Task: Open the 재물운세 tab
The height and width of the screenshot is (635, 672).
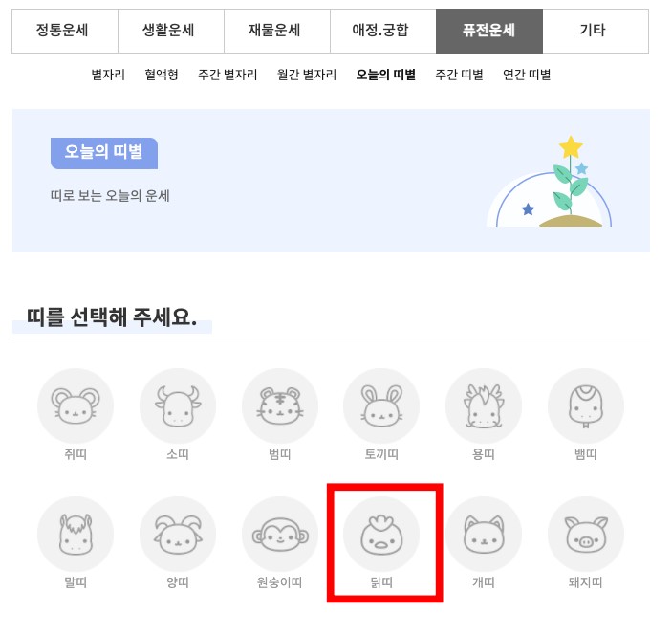Action: 277,31
